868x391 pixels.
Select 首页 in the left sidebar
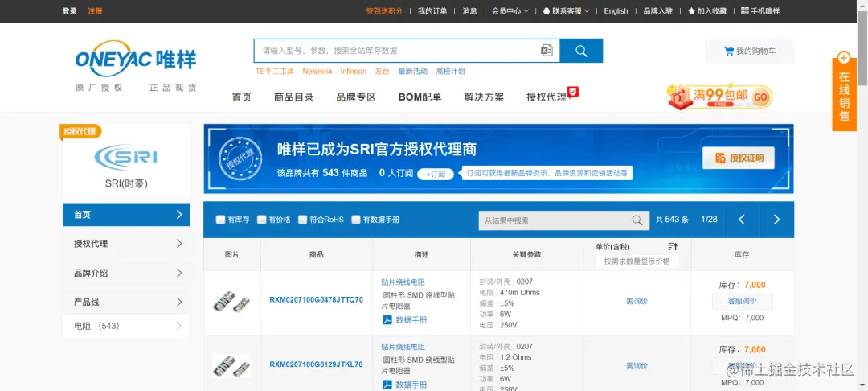coord(126,214)
